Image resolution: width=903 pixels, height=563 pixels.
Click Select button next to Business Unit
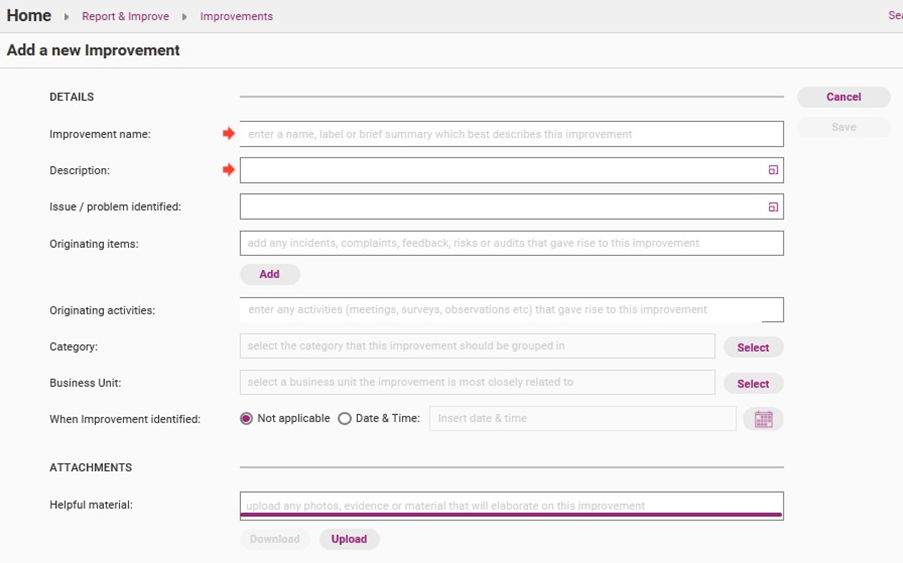tap(753, 383)
